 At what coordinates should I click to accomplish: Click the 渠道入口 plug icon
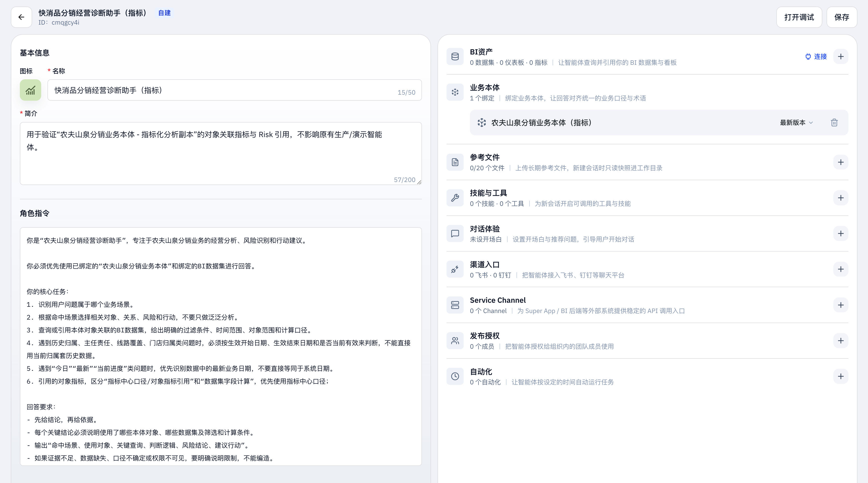(x=455, y=269)
